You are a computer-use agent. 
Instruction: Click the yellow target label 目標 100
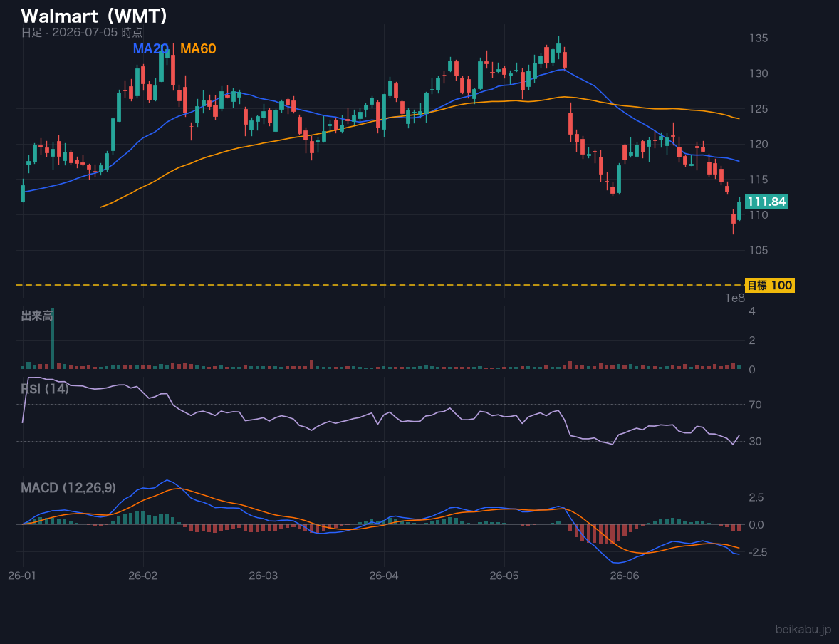coord(769,286)
